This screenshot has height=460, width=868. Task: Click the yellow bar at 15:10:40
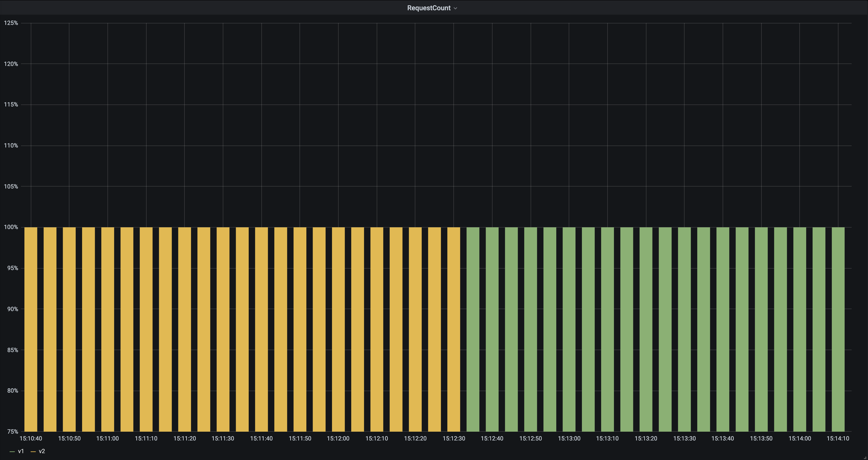click(x=31, y=329)
